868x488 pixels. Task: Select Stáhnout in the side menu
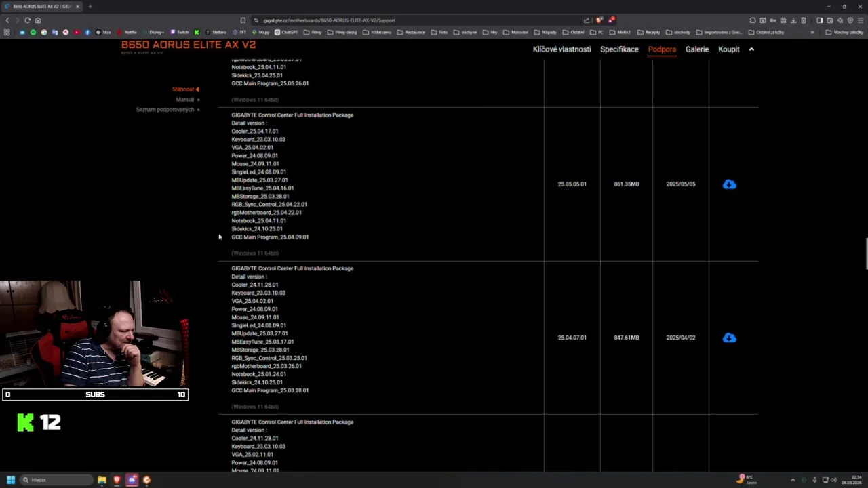tap(183, 89)
